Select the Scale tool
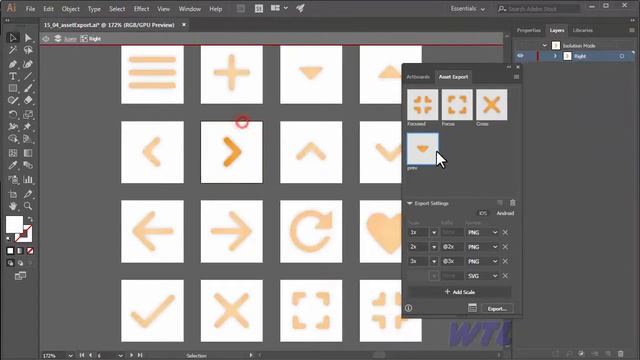The width and height of the screenshot is (640, 360). click(28, 115)
